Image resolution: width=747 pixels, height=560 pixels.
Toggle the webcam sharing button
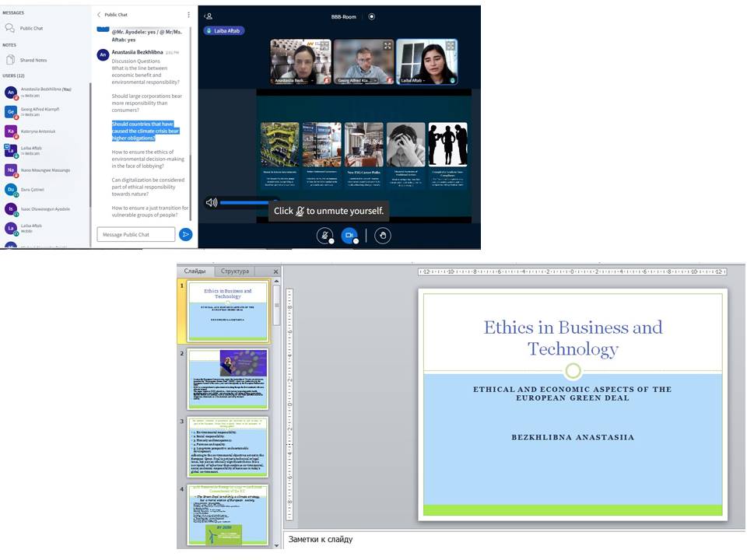[x=349, y=235]
